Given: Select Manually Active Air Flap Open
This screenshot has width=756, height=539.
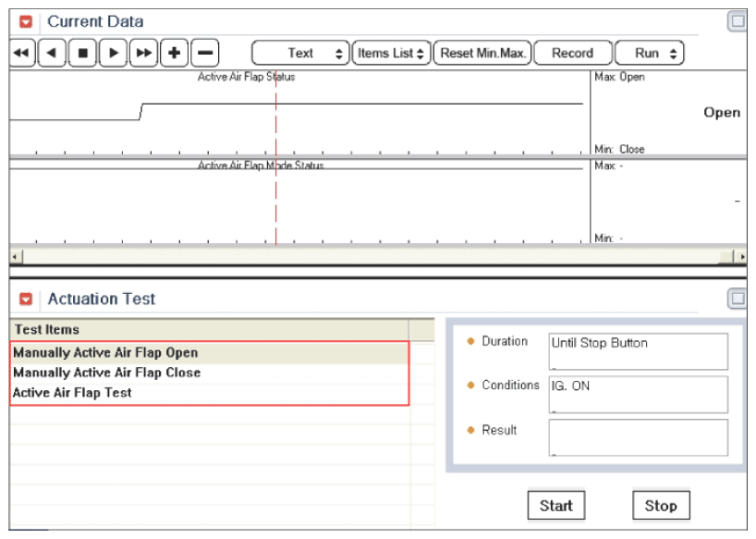Looking at the screenshot, I should tap(210, 353).
